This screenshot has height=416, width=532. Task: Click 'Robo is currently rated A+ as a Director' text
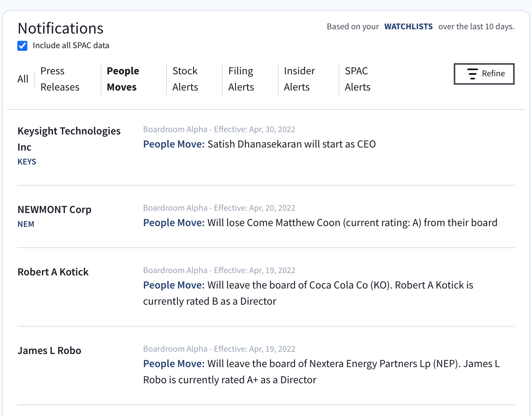[230, 380]
